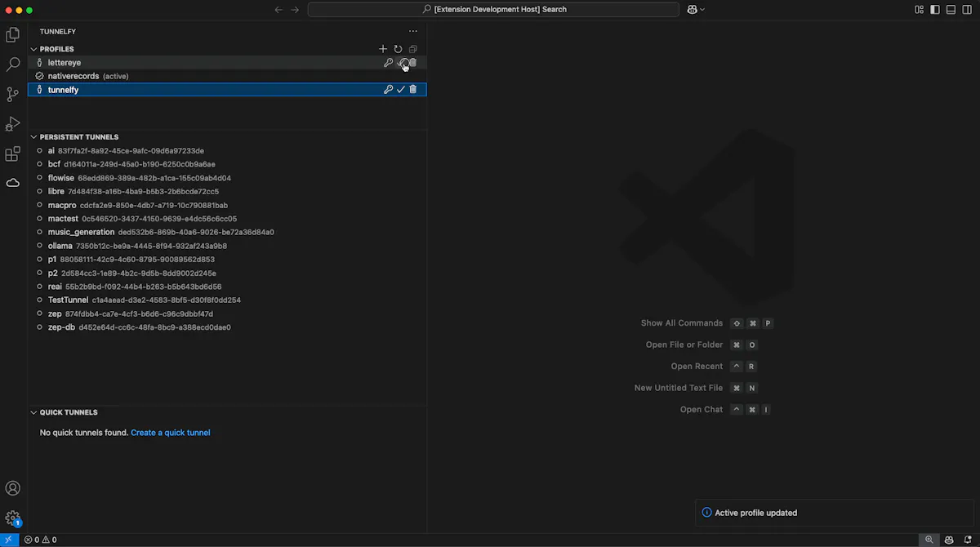Click the Create a quick tunnel link
This screenshot has height=547, width=980.
[171, 433]
